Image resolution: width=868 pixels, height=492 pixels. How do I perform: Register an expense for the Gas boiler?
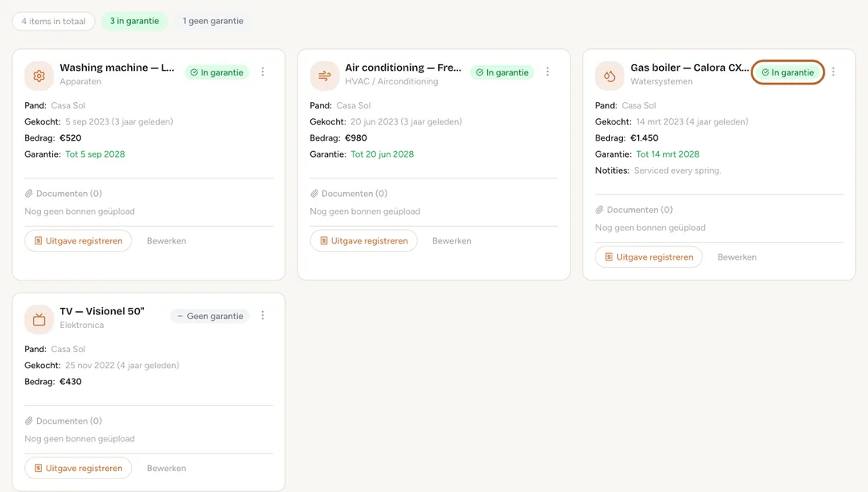649,256
